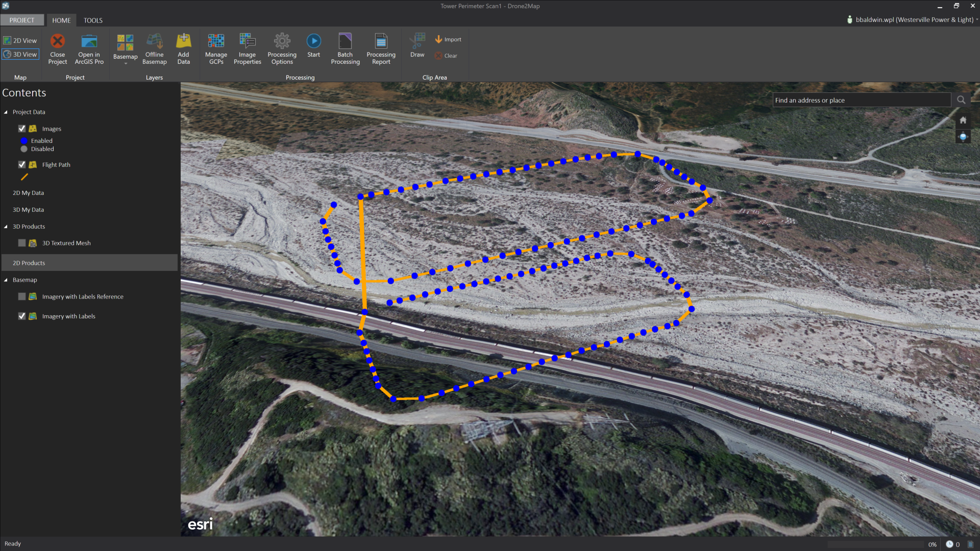
Task: Open the Basemap gallery
Action: coord(125,49)
